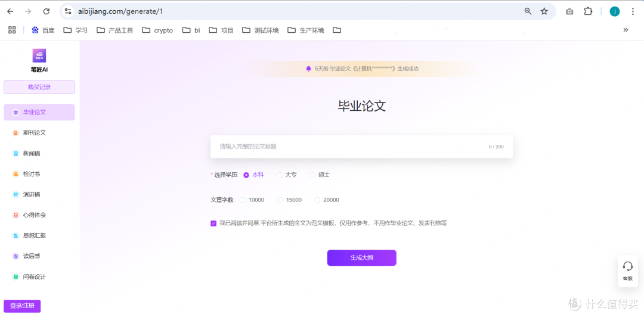Open the extensions puzzle icon
Viewport: 644px width, 317px height.
coord(588,11)
